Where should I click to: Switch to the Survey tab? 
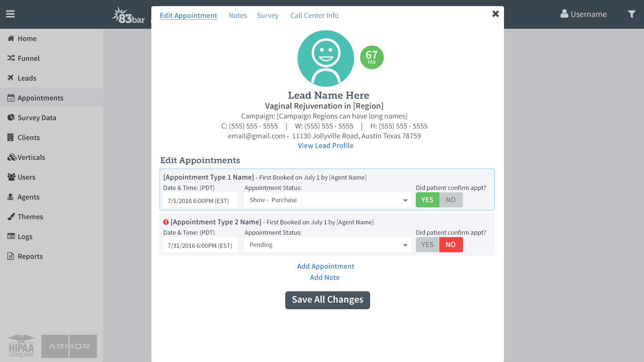tap(268, 16)
